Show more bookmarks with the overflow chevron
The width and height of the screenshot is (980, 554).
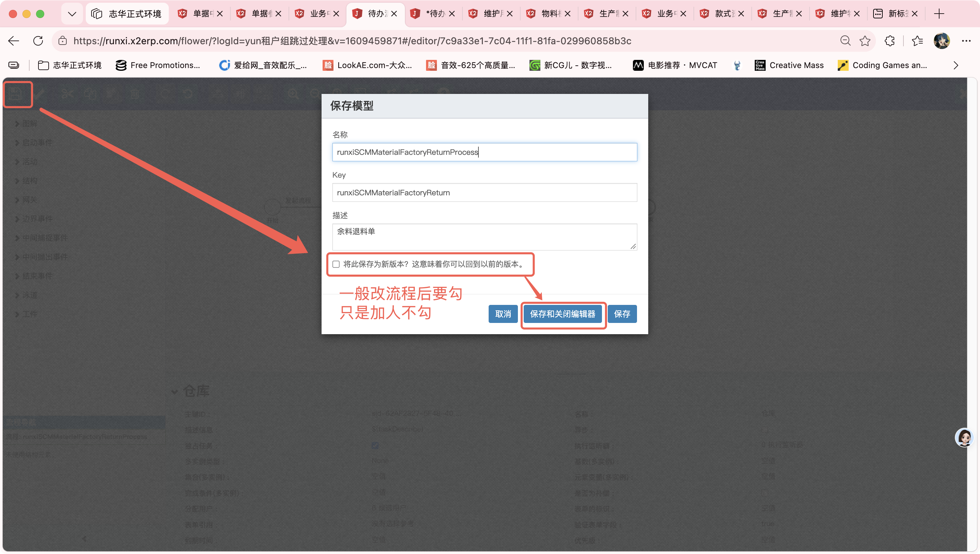click(x=955, y=65)
